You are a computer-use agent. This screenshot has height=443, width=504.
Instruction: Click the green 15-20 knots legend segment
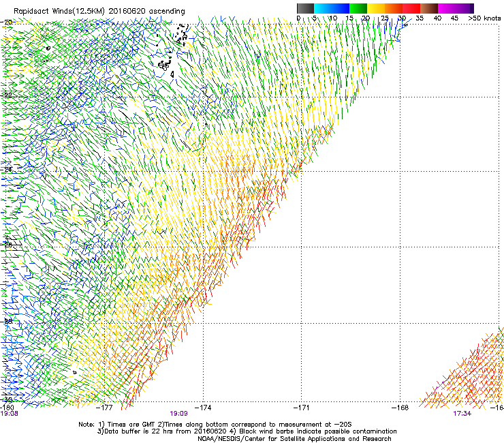(x=358, y=8)
